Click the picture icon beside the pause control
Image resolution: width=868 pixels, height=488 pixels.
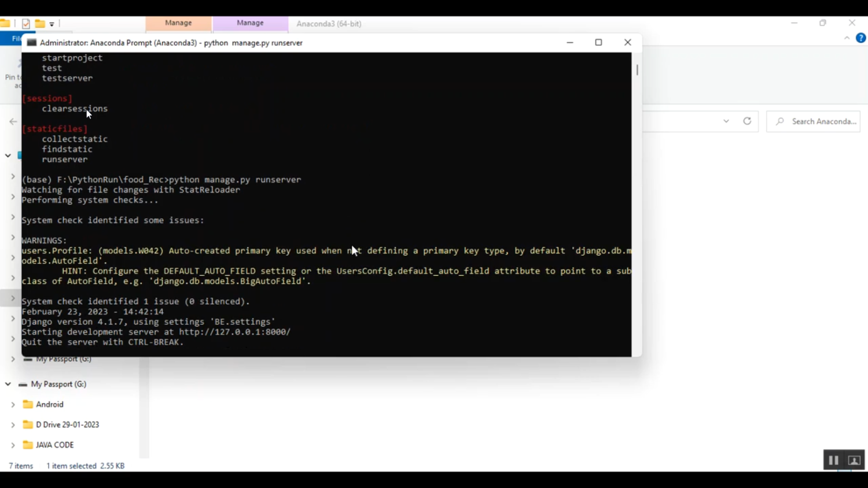click(x=854, y=460)
